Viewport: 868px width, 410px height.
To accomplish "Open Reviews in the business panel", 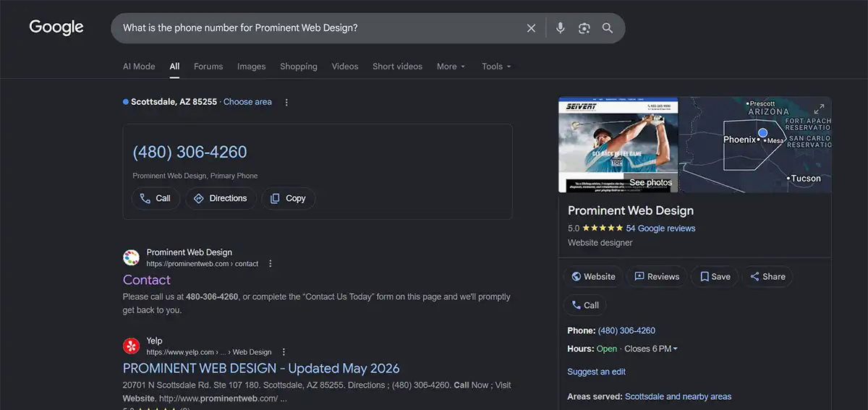I will point(657,276).
